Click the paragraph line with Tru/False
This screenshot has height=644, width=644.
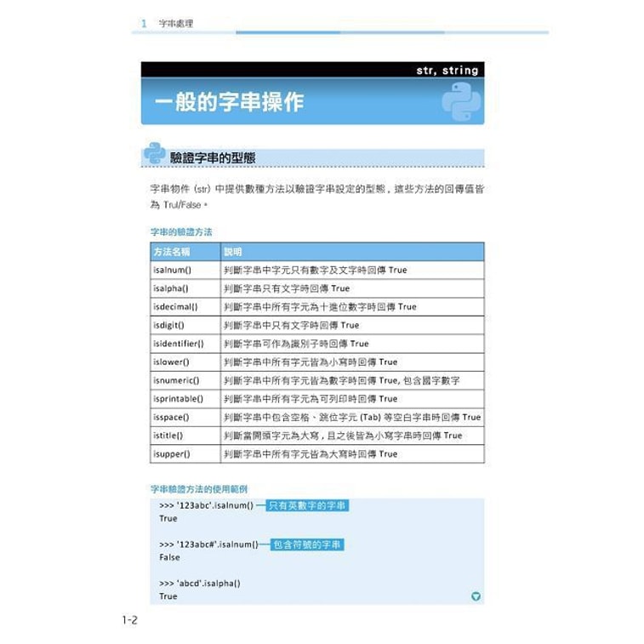pyautogui.click(x=179, y=205)
